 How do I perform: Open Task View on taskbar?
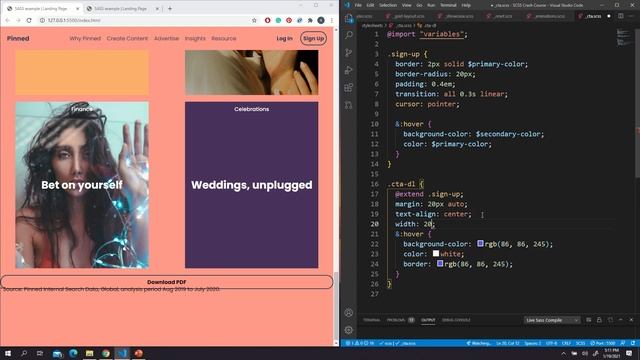(40, 353)
